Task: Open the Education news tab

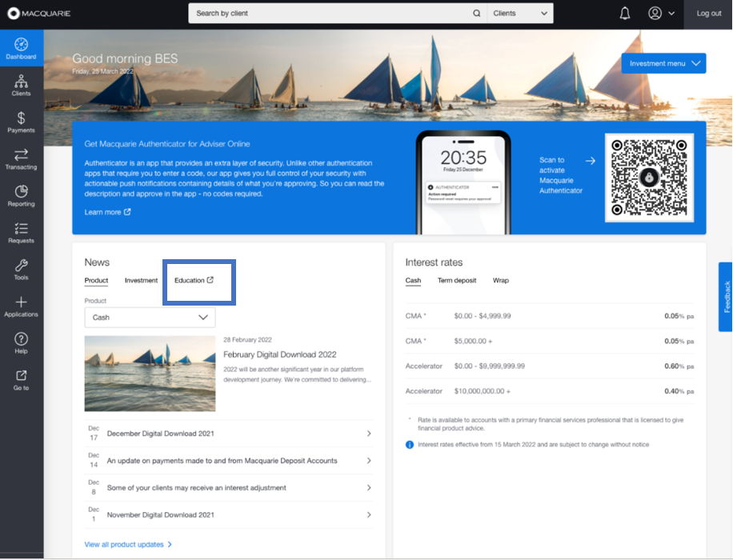Action: click(x=194, y=281)
